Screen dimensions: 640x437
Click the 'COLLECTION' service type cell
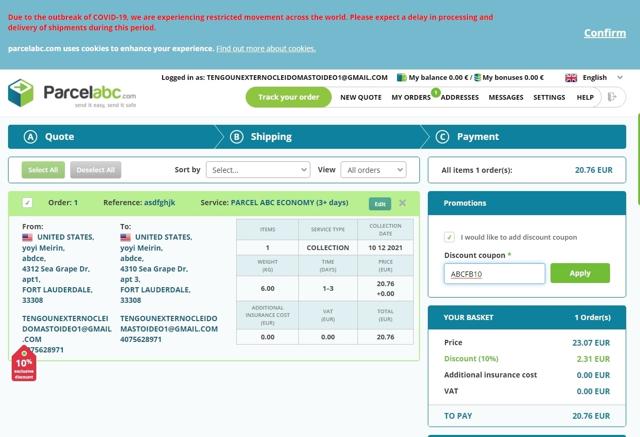pyautogui.click(x=328, y=248)
